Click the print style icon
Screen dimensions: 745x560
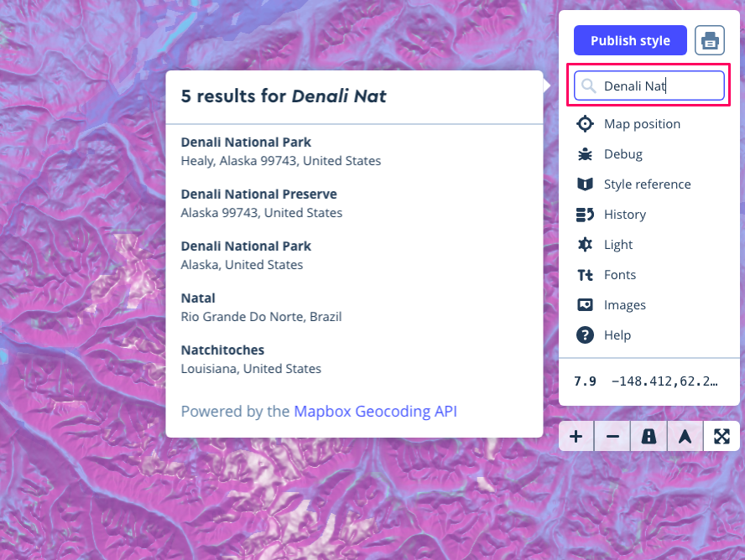(711, 39)
